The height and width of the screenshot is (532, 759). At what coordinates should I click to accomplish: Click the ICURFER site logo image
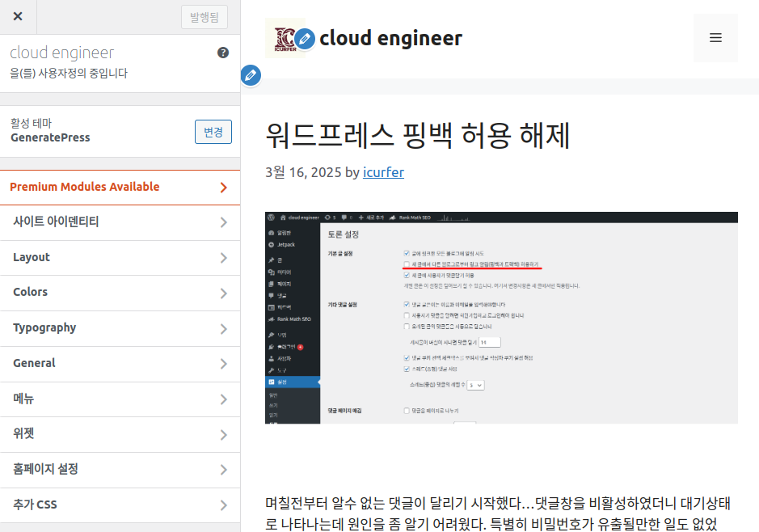point(284,38)
